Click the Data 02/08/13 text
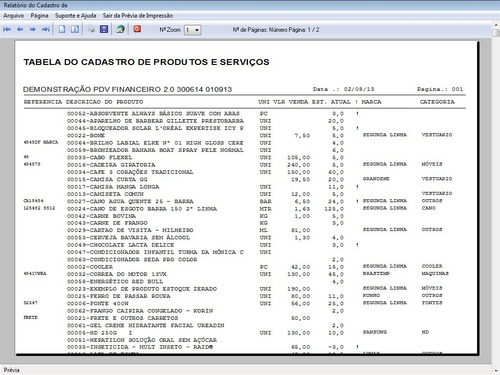This screenshot has height=375, width=500. coord(343,89)
